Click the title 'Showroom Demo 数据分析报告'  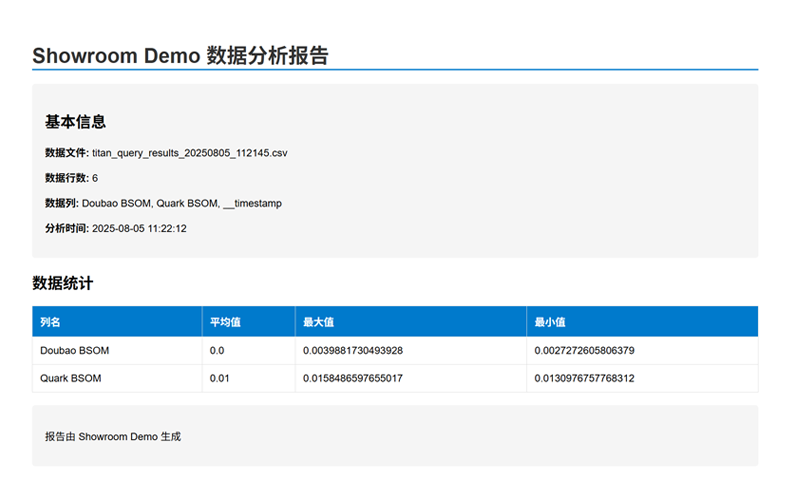point(180,56)
